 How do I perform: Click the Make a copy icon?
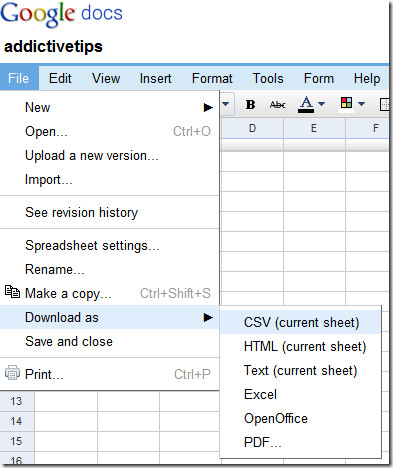pyautogui.click(x=12, y=292)
